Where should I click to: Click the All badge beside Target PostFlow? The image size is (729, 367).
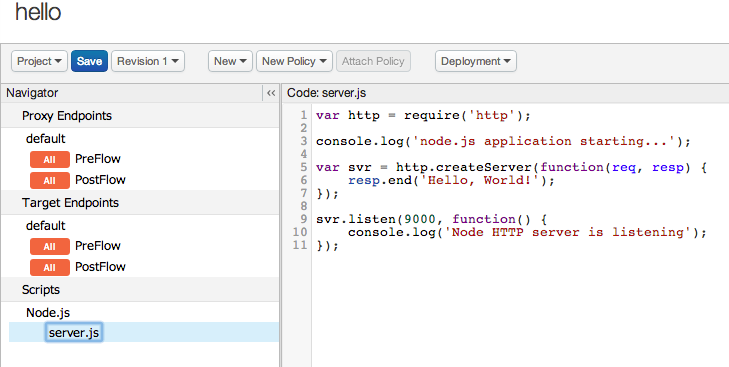pyautogui.click(x=50, y=267)
